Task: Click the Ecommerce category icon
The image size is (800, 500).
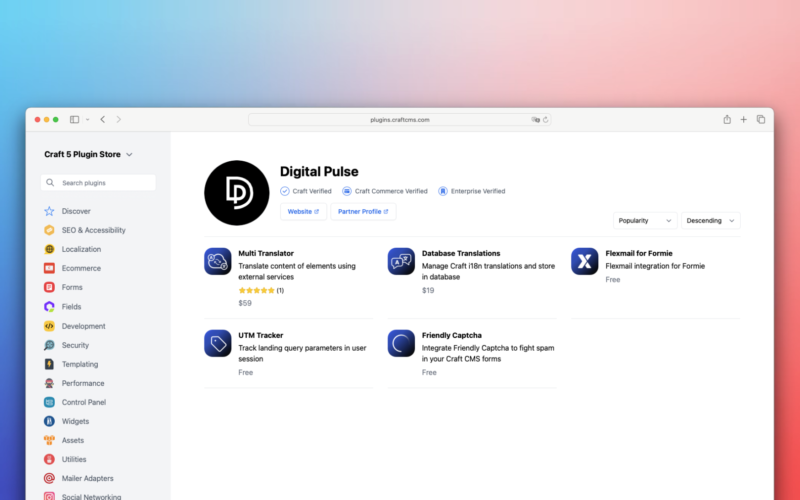Action: [49, 268]
